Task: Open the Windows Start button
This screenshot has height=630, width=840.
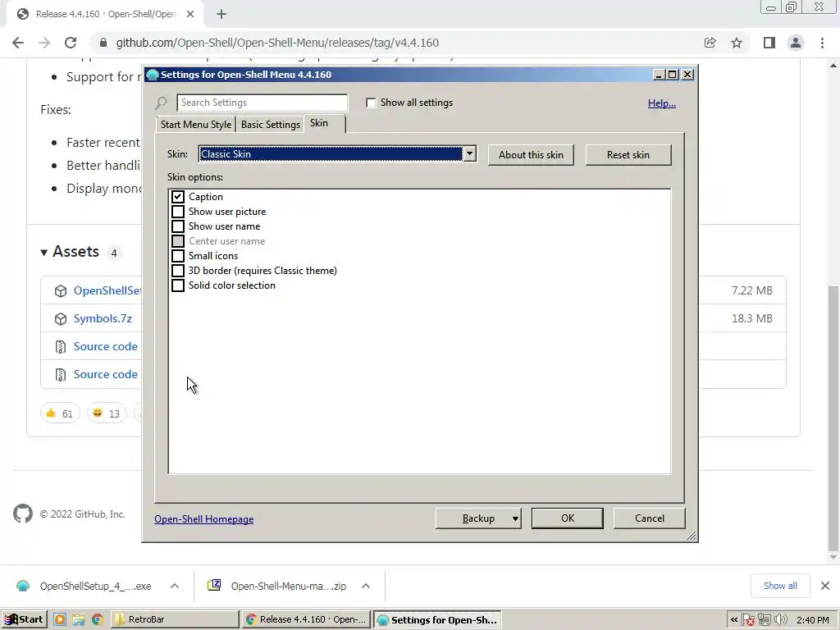Action: 24,619
